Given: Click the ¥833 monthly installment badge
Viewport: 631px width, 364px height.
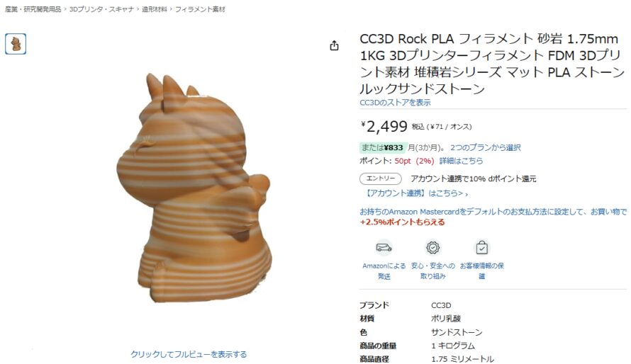Looking at the screenshot, I should (383, 147).
